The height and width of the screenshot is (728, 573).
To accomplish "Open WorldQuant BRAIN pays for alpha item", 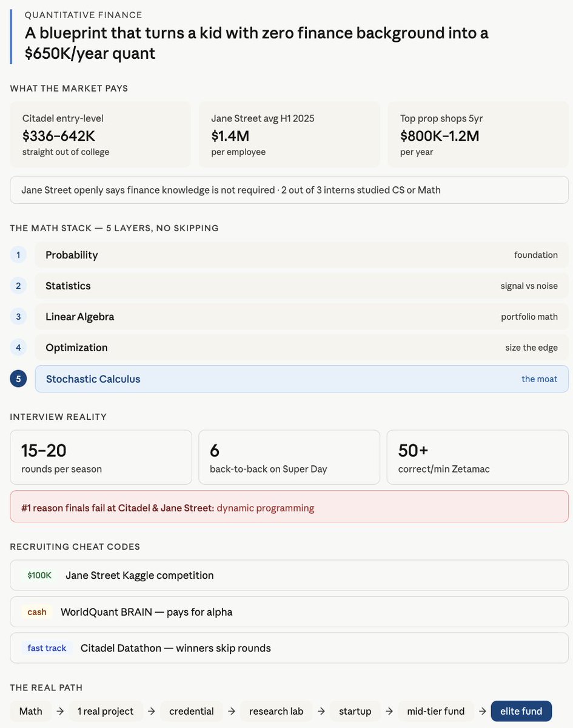I will pyautogui.click(x=289, y=612).
